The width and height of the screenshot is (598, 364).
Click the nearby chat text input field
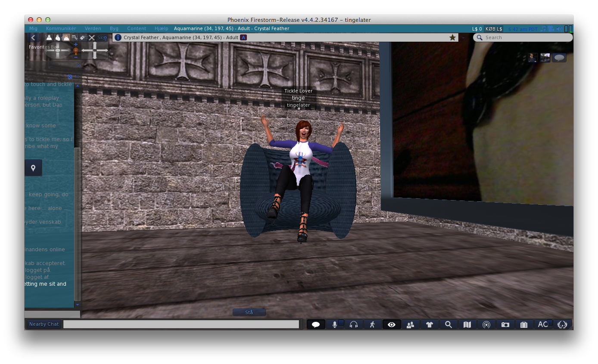(x=181, y=324)
